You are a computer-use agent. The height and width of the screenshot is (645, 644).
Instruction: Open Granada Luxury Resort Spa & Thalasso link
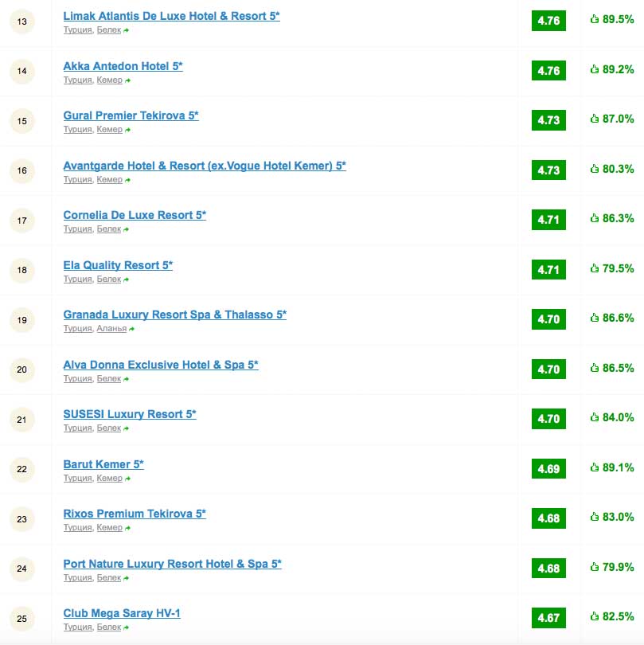(x=175, y=315)
